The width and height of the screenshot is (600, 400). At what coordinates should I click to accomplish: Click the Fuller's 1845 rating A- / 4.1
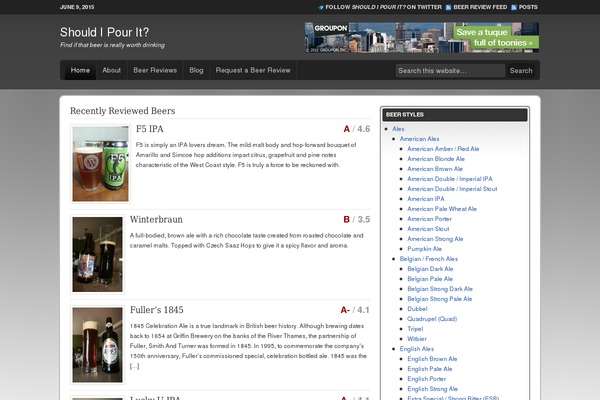(x=355, y=310)
